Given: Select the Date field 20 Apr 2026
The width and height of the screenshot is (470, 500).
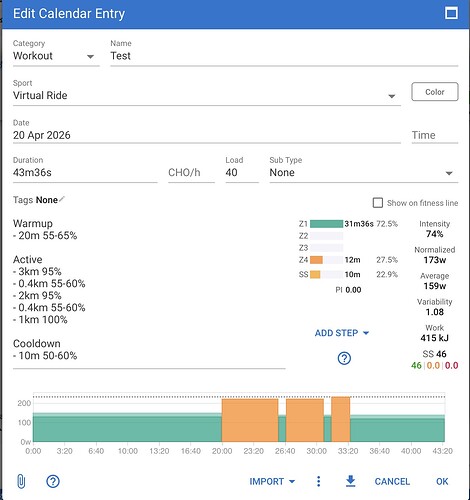Looking at the screenshot, I should click(207, 135).
